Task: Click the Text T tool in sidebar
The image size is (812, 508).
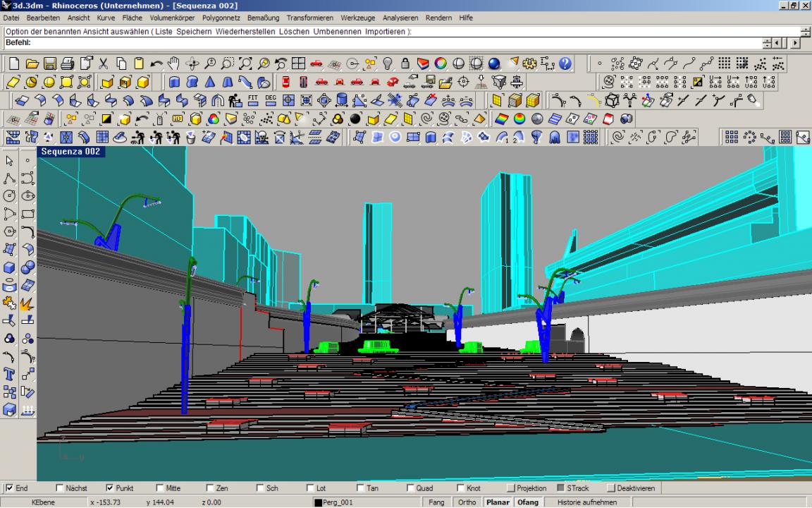Action: point(9,374)
